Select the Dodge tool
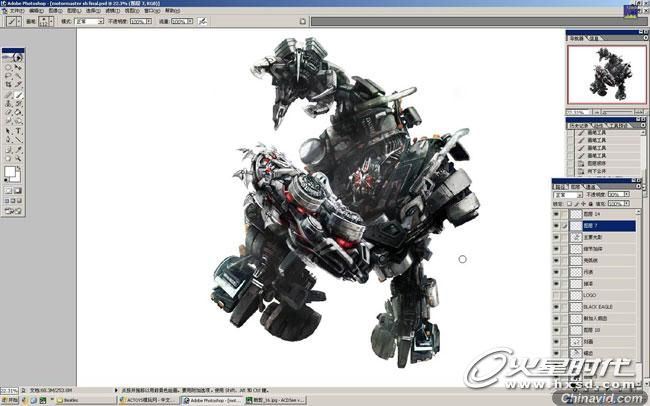 click(18, 121)
